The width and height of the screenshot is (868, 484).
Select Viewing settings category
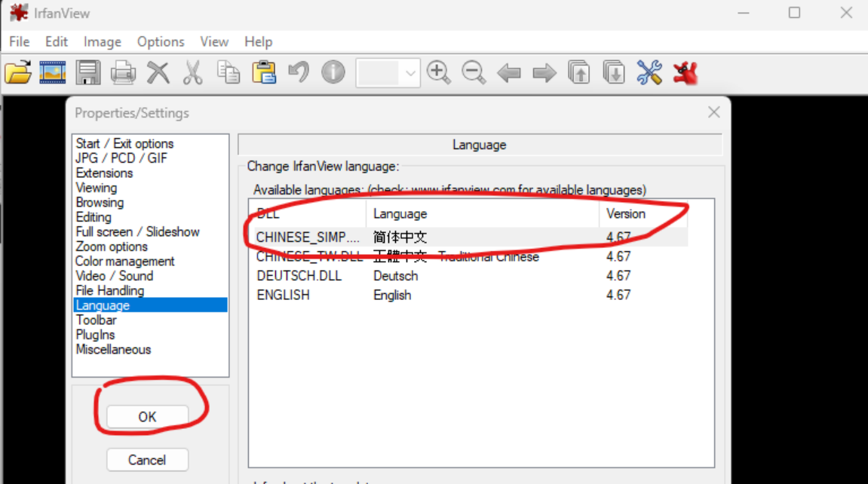click(x=97, y=188)
